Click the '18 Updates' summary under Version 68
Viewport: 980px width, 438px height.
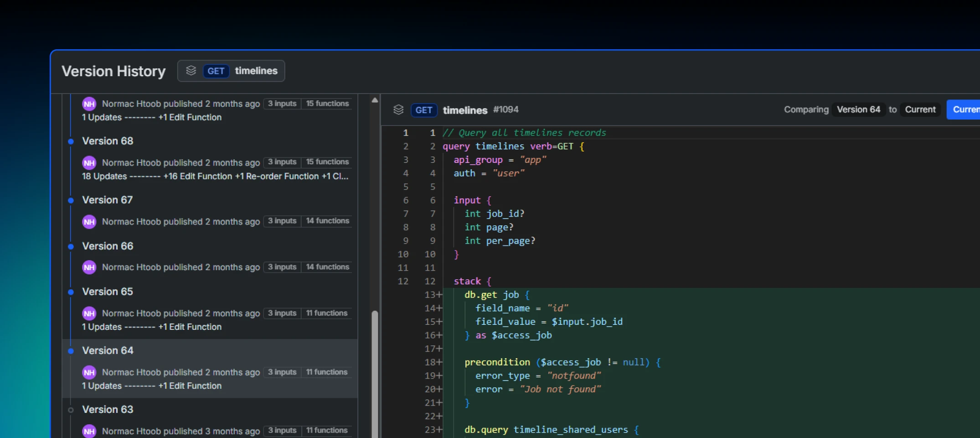click(215, 176)
